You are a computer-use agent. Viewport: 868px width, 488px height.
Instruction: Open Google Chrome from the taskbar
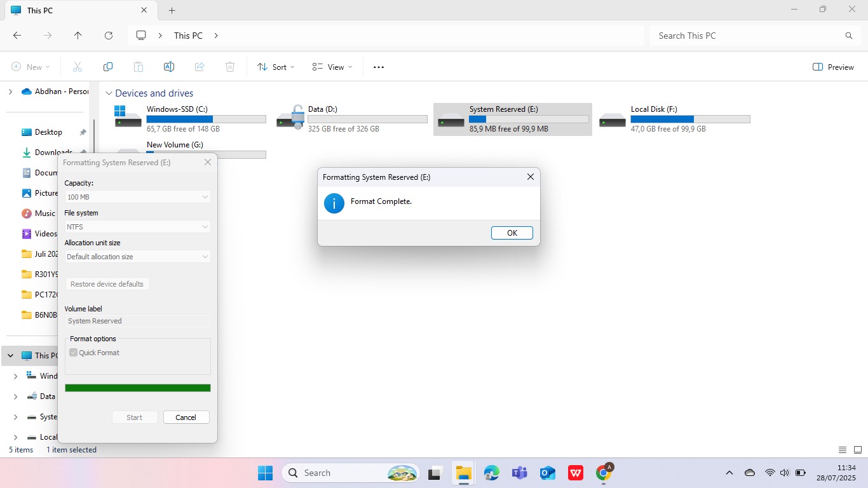(x=604, y=473)
